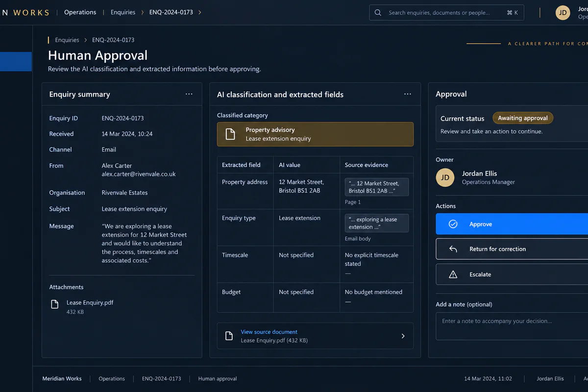Click the ⌘ K shortcut hint

[513, 13]
